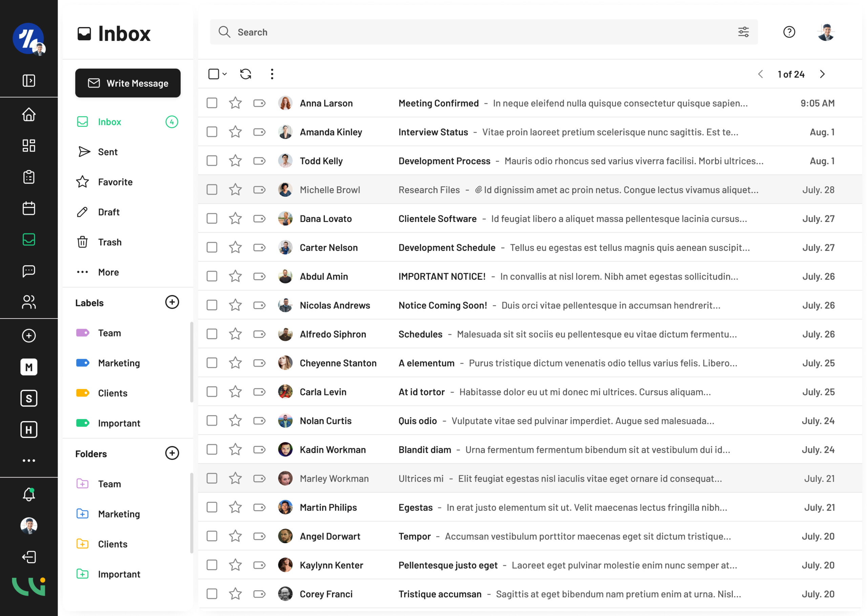This screenshot has height=616, width=867.
Task: Open the calendar icon in sidebar
Action: click(x=29, y=208)
